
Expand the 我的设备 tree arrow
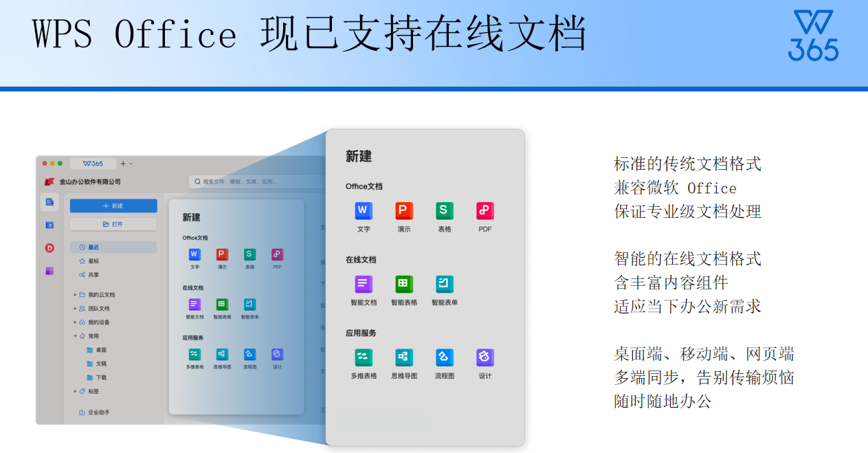pyautogui.click(x=76, y=322)
